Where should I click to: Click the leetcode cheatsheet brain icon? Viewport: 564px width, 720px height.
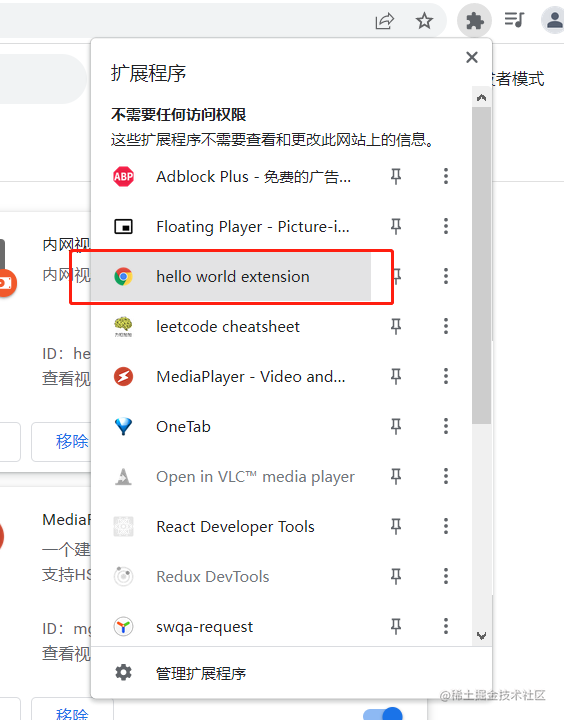coord(123,326)
